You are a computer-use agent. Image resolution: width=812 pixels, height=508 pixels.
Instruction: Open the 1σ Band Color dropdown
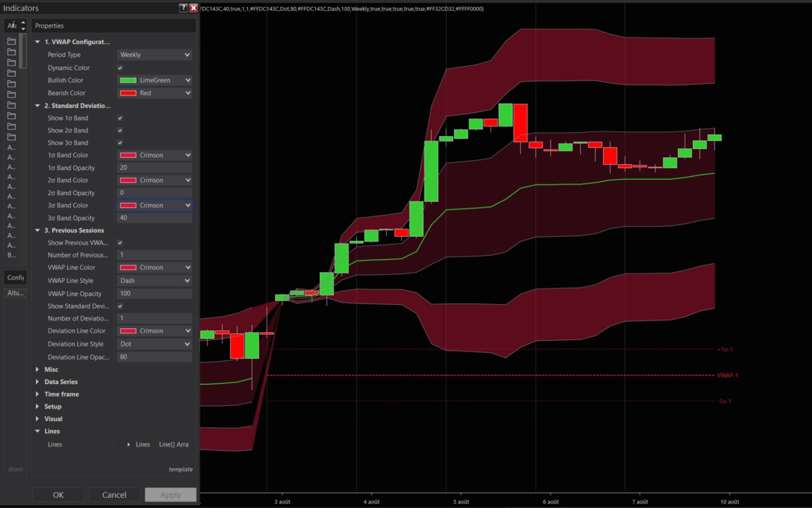(154, 155)
